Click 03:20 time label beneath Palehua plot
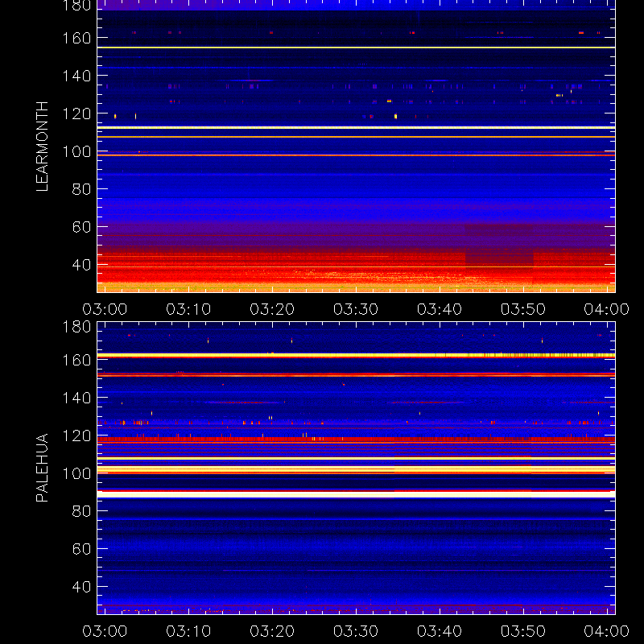Screen dimensions: 644x644 tap(272, 631)
